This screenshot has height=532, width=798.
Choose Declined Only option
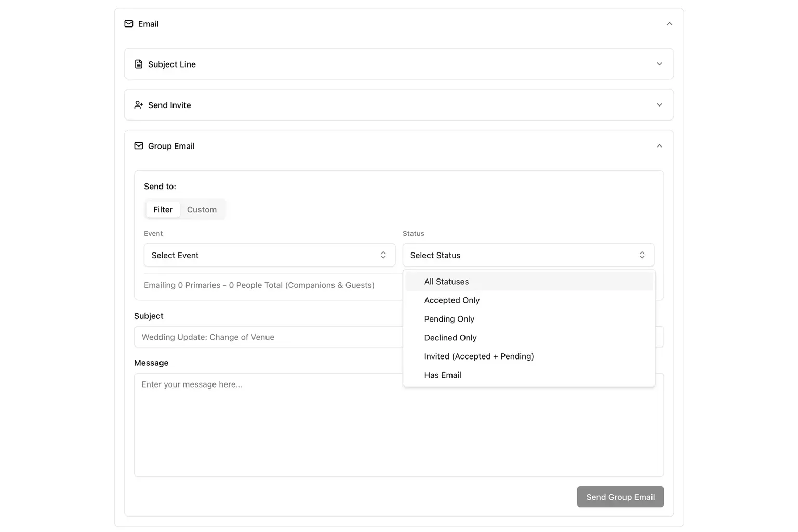pos(529,338)
